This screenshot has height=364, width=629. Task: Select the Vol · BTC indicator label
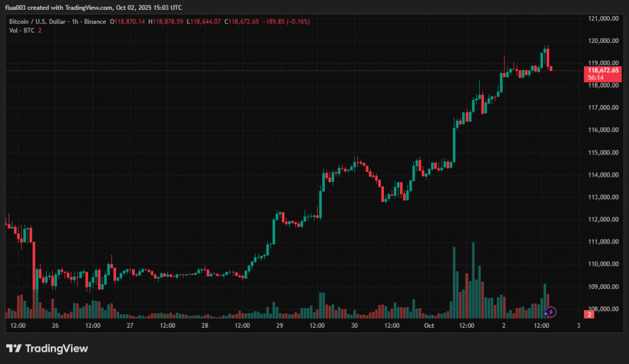(x=21, y=30)
